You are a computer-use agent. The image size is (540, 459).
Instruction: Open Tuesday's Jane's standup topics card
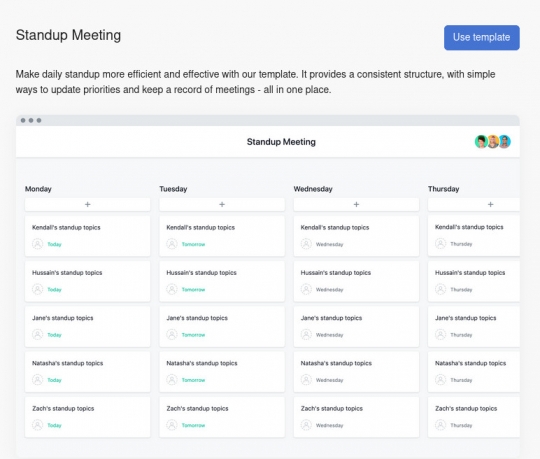[222, 326]
